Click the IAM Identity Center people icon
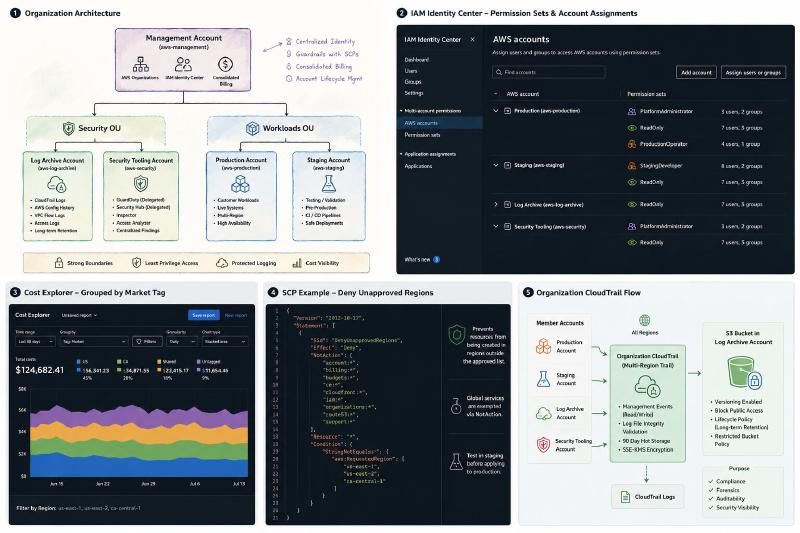 coord(183,64)
